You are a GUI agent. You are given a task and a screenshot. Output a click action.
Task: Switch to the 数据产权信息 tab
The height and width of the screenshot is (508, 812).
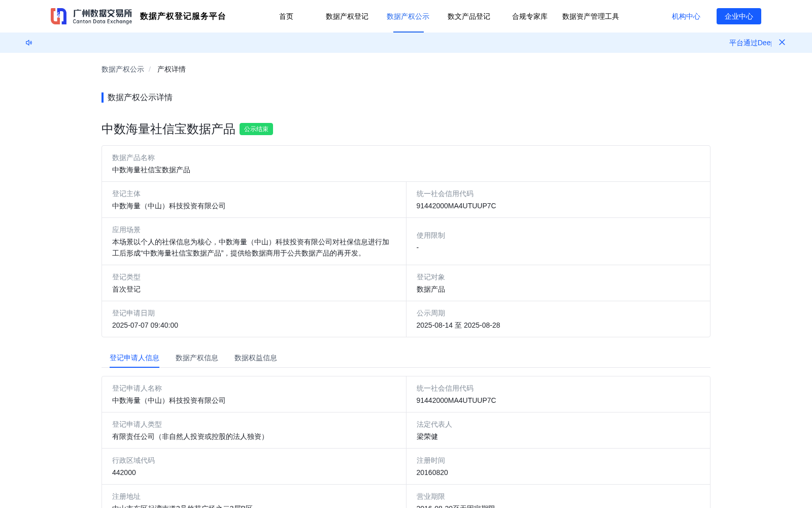[197, 358]
